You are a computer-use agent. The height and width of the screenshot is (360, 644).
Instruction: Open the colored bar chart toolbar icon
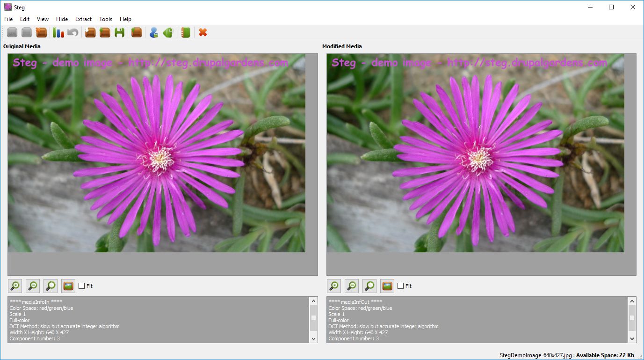tap(58, 32)
